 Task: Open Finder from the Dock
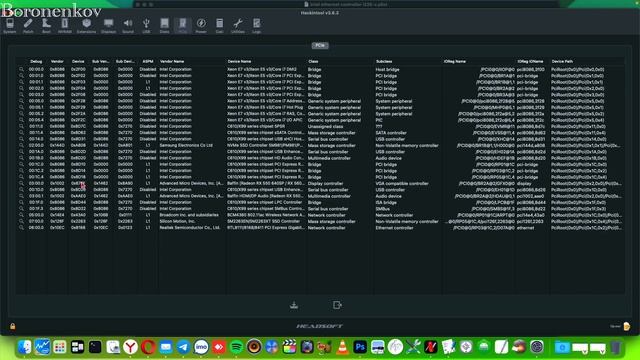pos(24,347)
